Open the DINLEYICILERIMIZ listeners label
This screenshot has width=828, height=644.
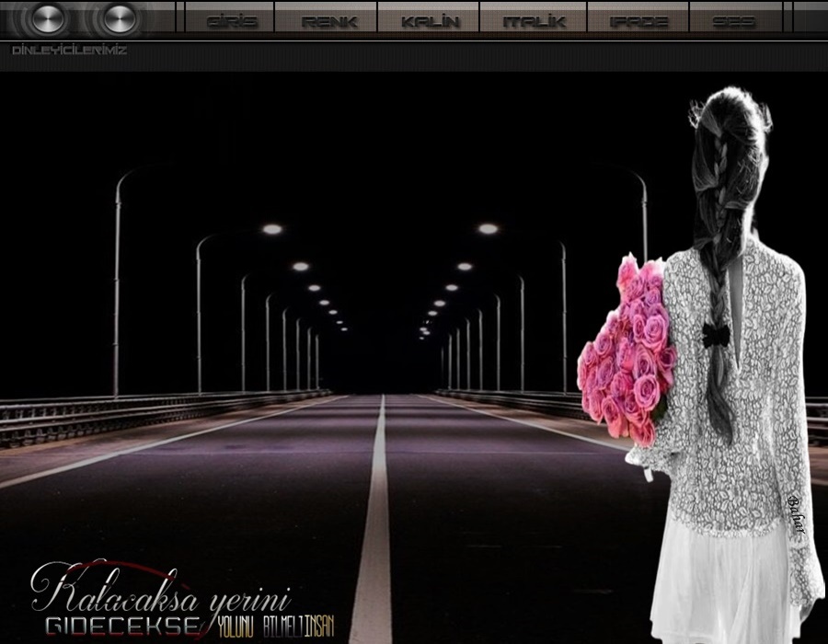coord(69,51)
